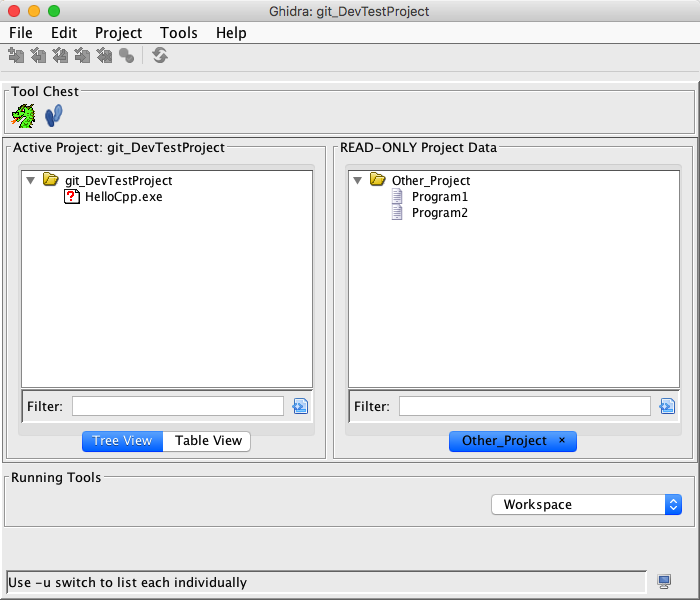Open the Project menu
700x600 pixels.
pos(118,33)
